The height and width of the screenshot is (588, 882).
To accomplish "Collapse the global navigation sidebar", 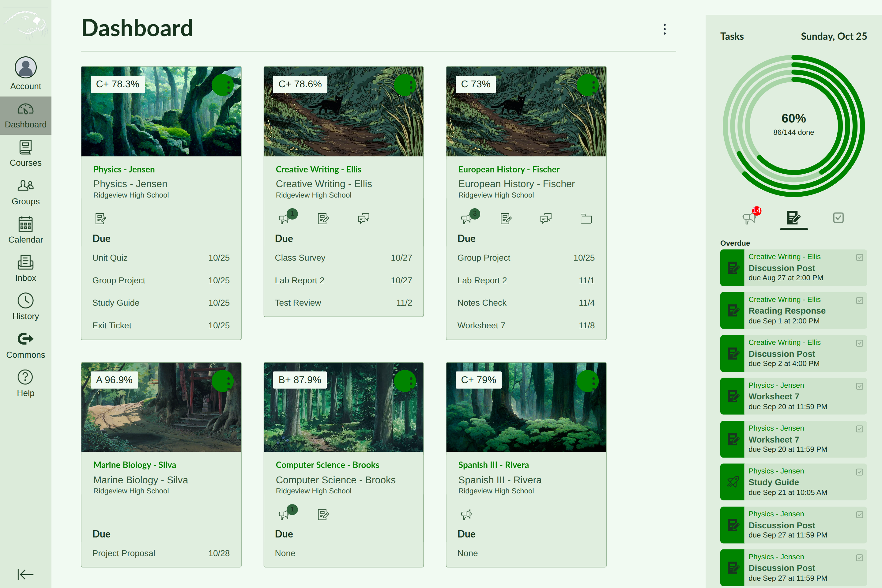I will (x=25, y=574).
